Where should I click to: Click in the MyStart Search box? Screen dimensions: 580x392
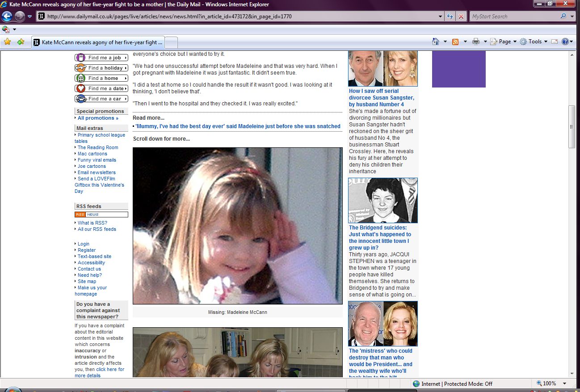point(514,17)
